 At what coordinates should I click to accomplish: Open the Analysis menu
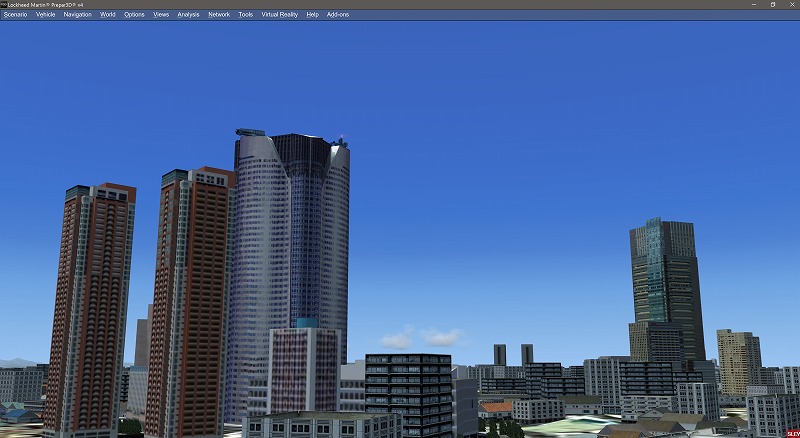(x=188, y=15)
